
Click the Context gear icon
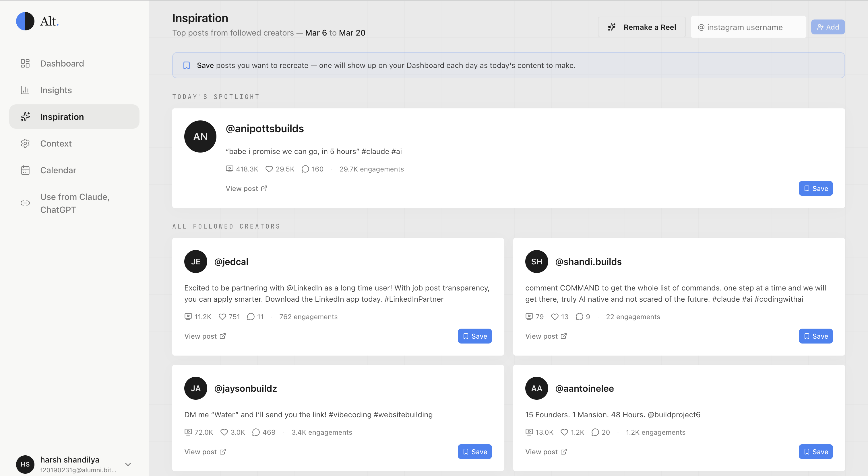click(25, 143)
